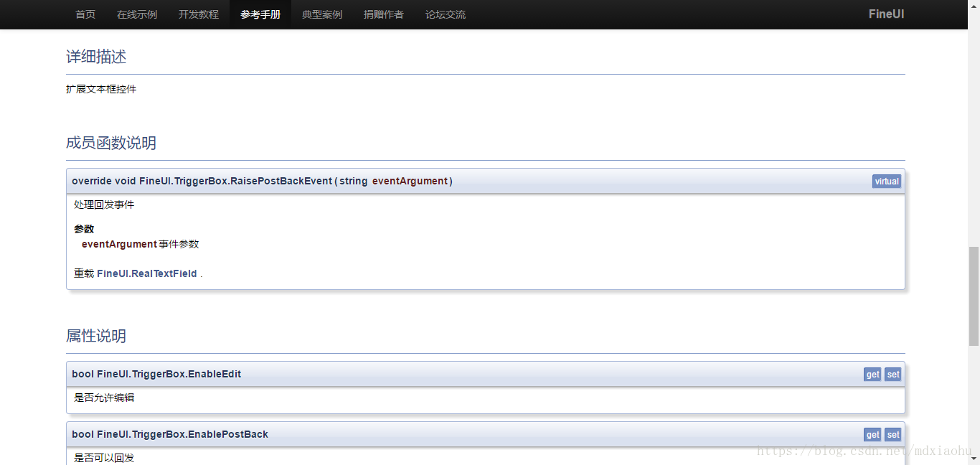Click set badge for EnableEdit property
The image size is (980, 465).
pyautogui.click(x=892, y=375)
